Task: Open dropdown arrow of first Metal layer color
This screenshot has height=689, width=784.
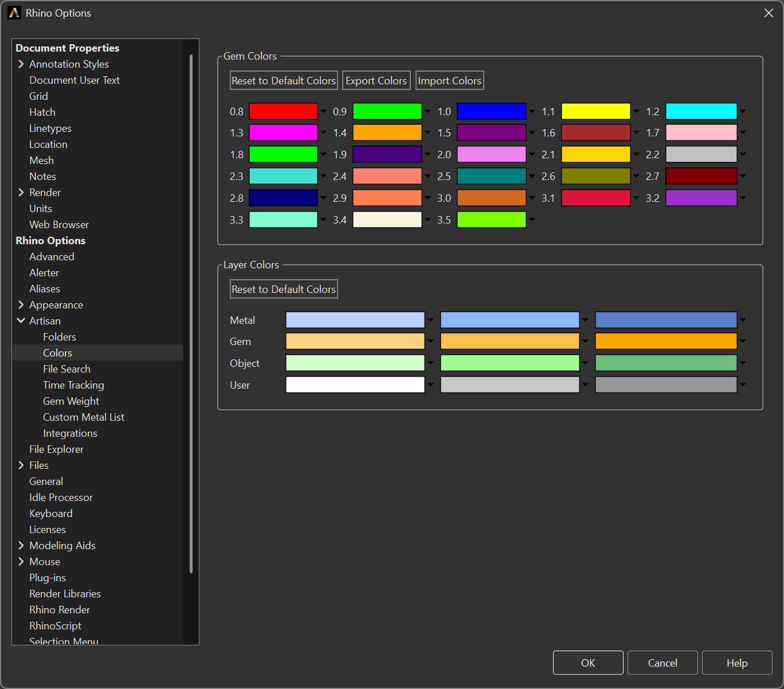Action: 430,320
